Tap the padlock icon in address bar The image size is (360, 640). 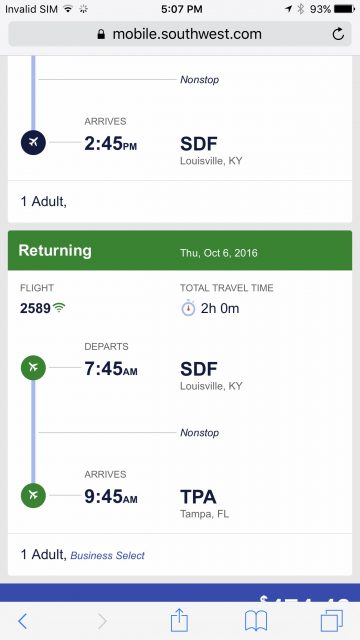coord(101,34)
